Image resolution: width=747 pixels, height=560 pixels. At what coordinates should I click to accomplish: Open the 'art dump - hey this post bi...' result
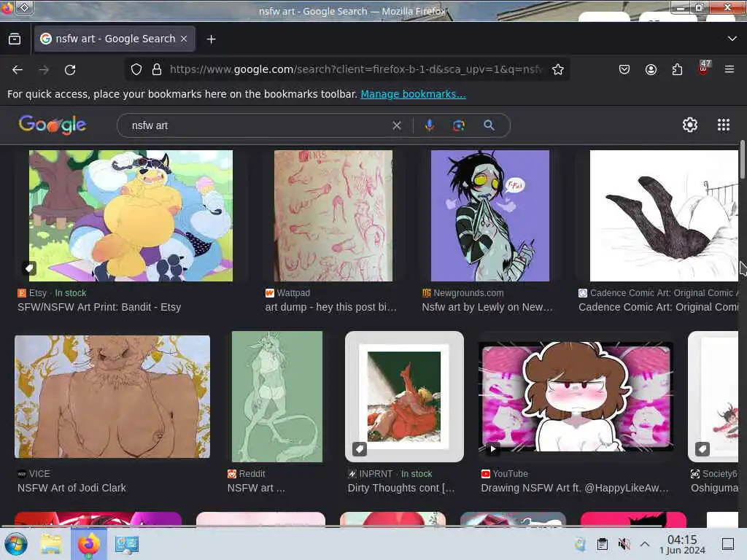pos(330,307)
